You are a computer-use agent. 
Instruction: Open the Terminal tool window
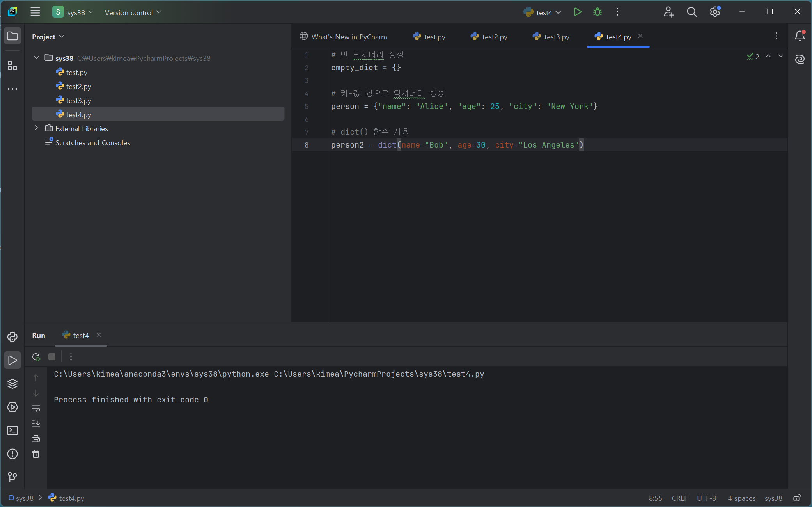(x=12, y=431)
